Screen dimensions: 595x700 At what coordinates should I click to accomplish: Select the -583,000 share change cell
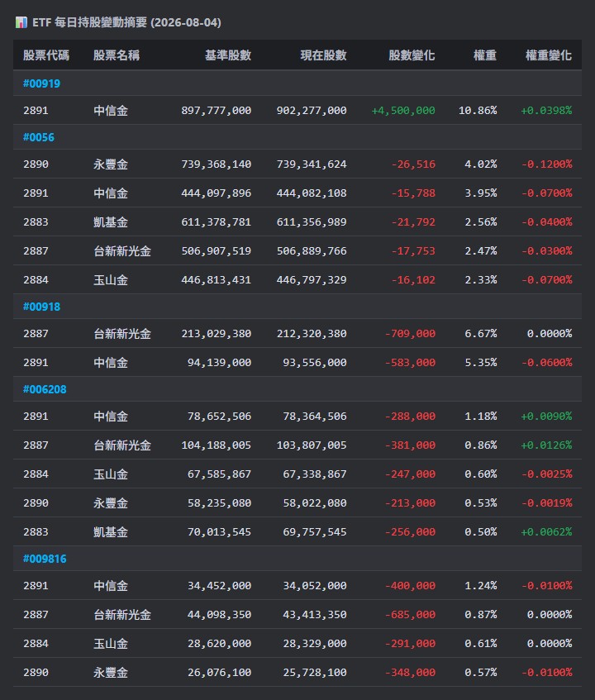pyautogui.click(x=410, y=363)
